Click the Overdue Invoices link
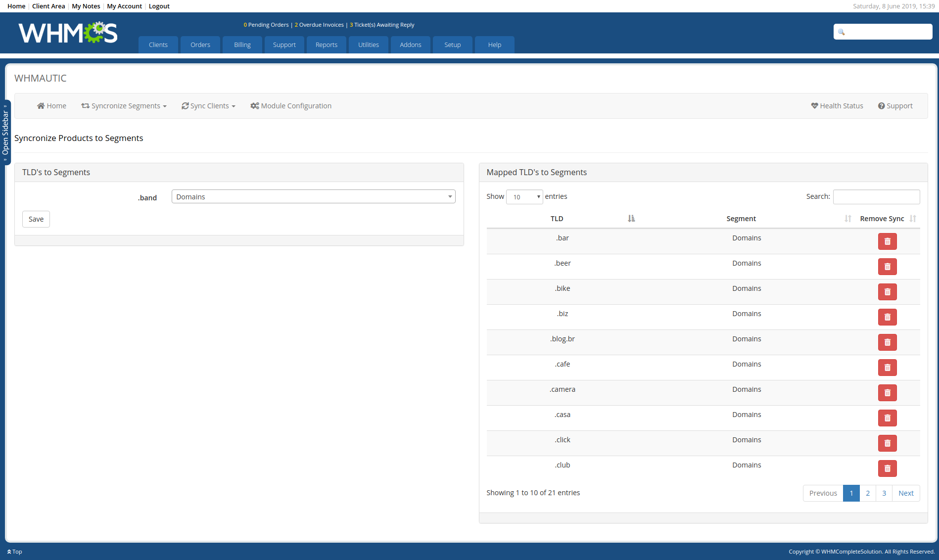 [319, 25]
